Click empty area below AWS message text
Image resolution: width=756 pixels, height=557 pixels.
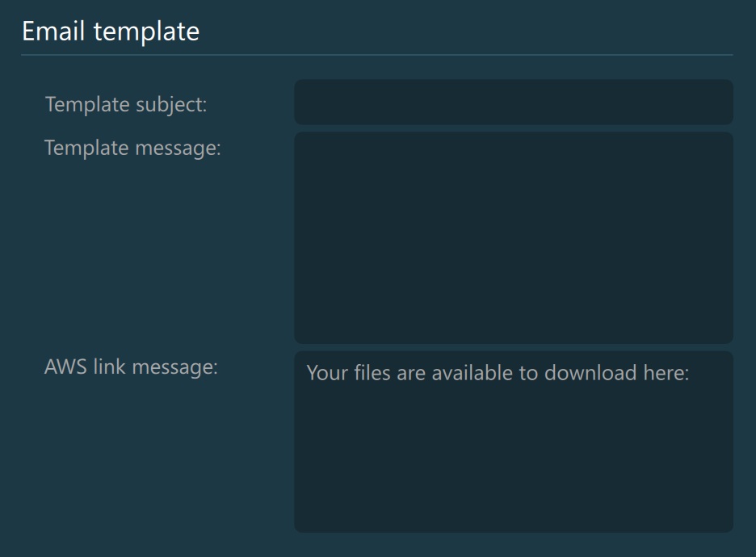[x=513, y=476]
